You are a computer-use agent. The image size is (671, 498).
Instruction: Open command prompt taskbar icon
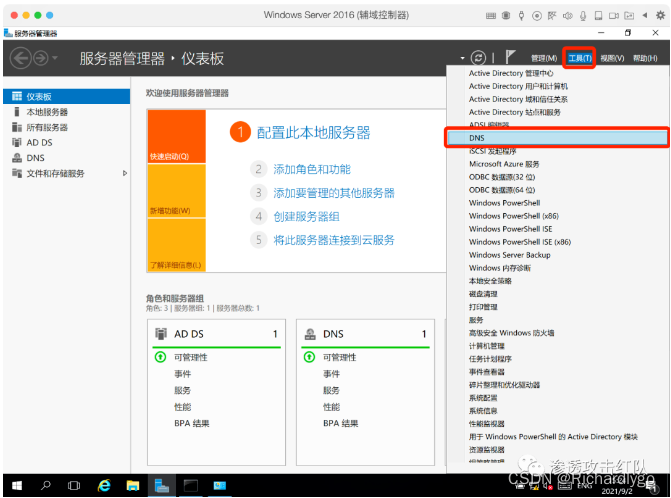point(191,486)
